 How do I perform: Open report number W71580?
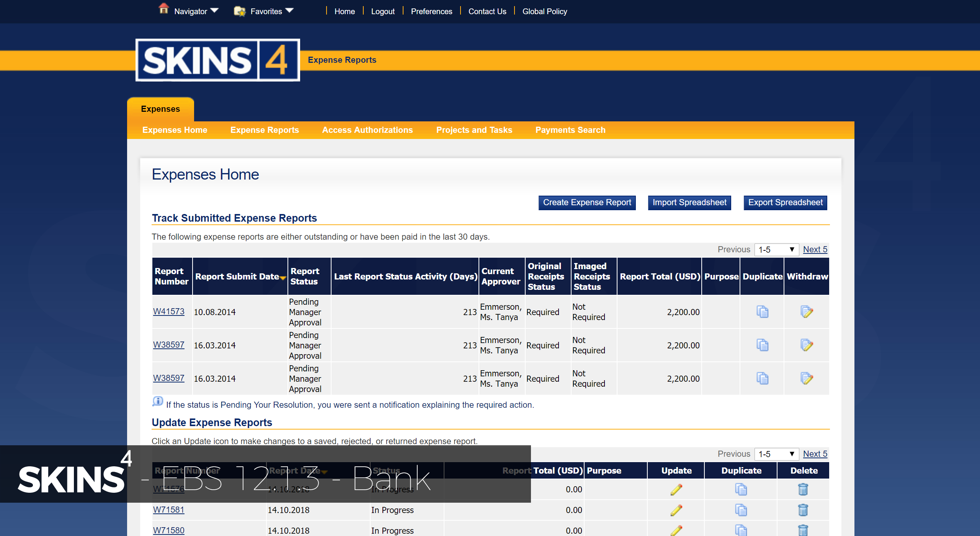(x=169, y=531)
